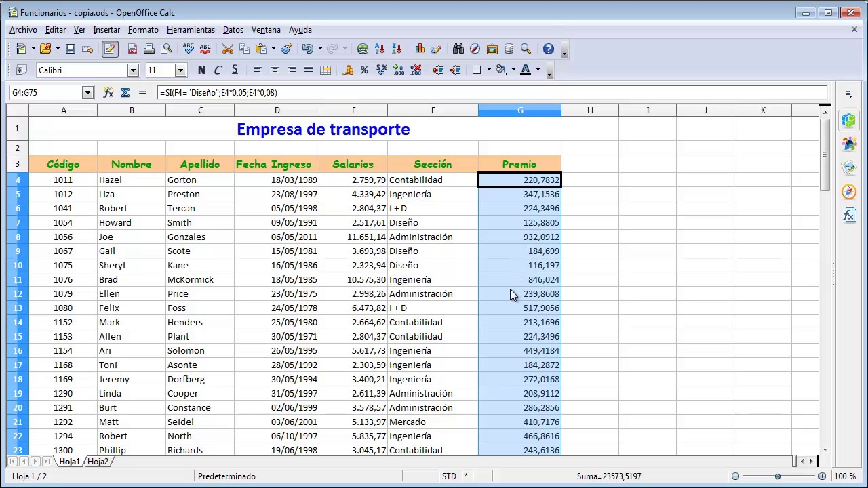868x488 pixels.
Task: Apply currency number format
Action: click(x=348, y=70)
